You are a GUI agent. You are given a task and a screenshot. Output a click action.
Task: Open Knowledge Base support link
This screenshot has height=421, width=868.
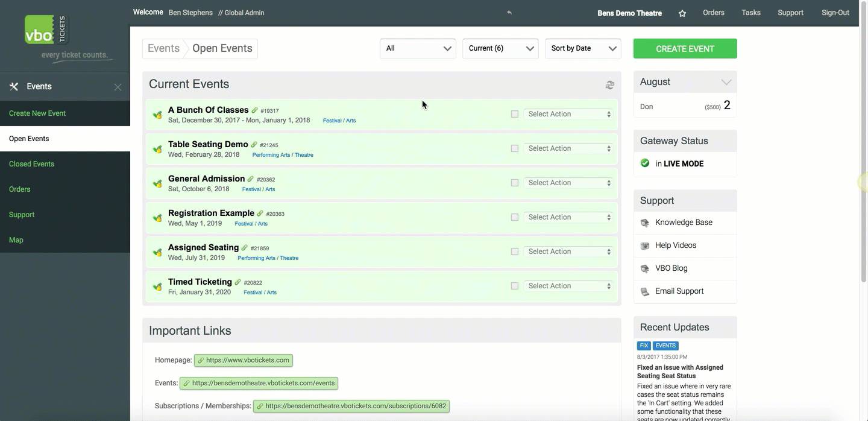tap(684, 223)
